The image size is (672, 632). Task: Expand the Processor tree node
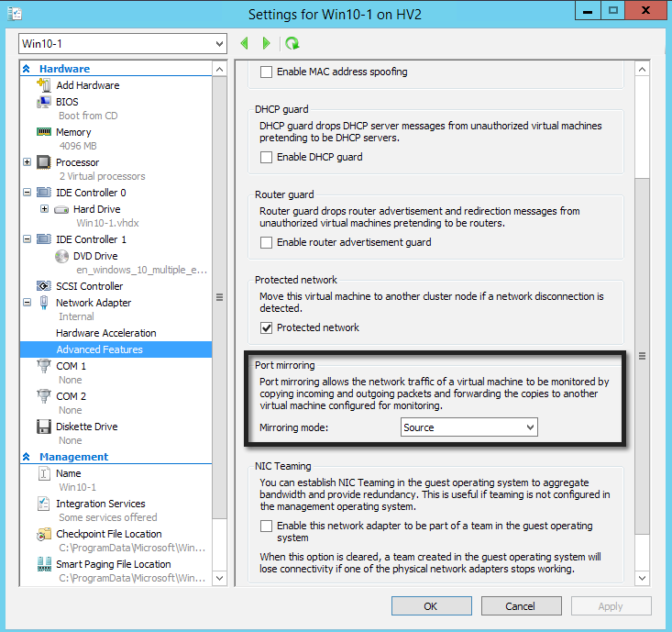(x=27, y=162)
